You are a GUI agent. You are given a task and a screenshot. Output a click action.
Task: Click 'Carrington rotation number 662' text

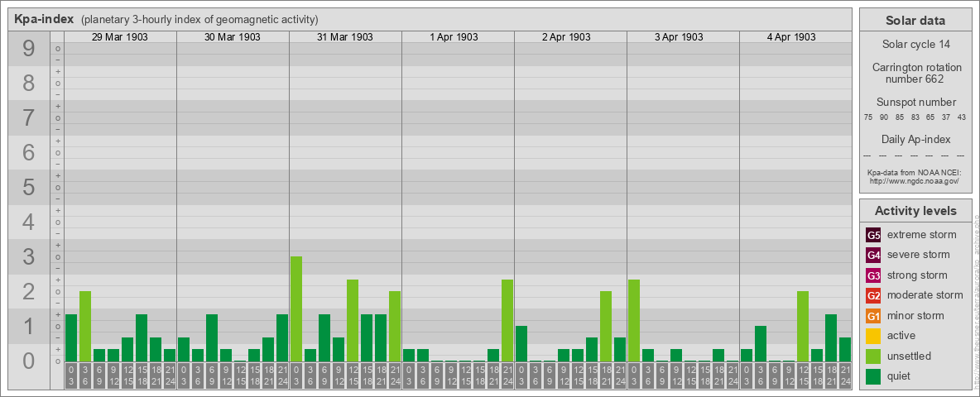coord(915,73)
